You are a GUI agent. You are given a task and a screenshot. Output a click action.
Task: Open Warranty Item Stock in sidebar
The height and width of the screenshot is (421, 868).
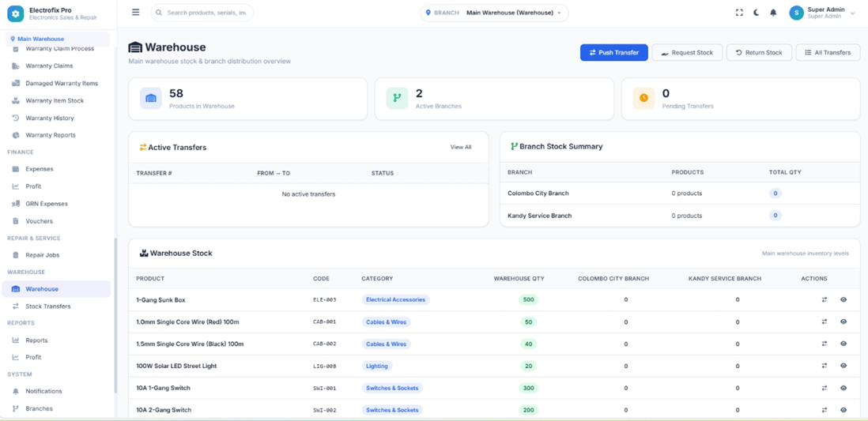coord(55,100)
